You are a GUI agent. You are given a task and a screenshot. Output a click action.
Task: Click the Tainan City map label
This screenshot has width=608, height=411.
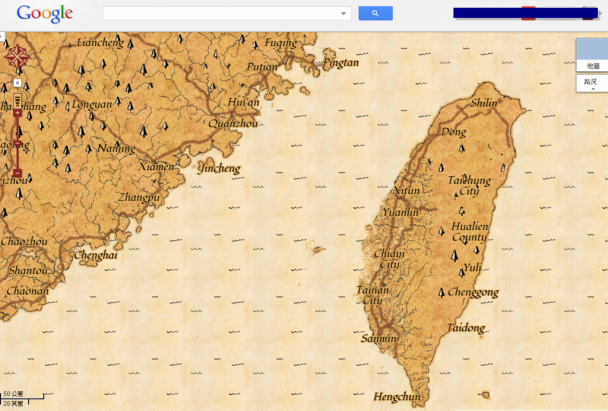point(373,295)
